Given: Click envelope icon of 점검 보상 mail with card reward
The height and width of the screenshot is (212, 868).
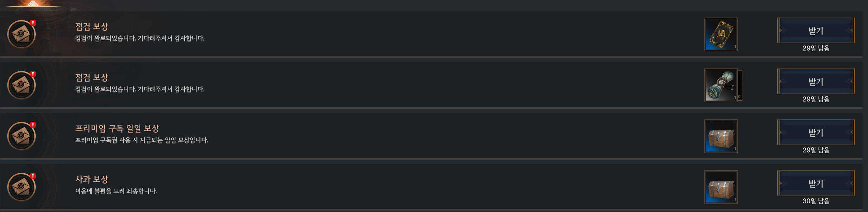Looking at the screenshot, I should click(x=21, y=34).
